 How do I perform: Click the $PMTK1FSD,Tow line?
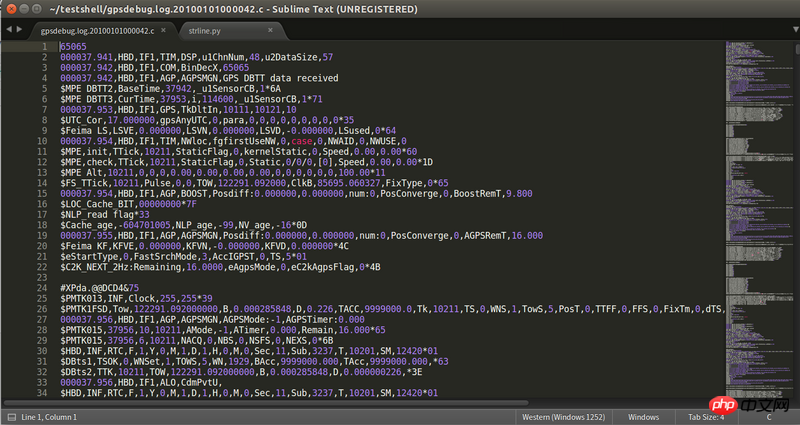392,309
